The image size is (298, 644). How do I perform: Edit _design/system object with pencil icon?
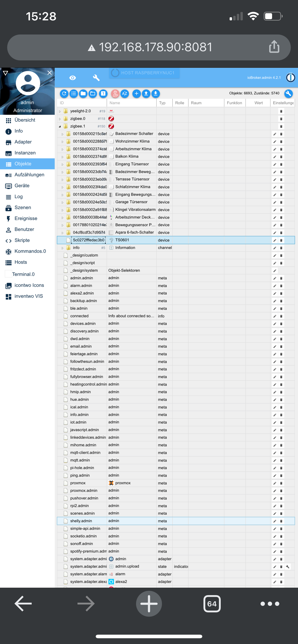coord(275,270)
